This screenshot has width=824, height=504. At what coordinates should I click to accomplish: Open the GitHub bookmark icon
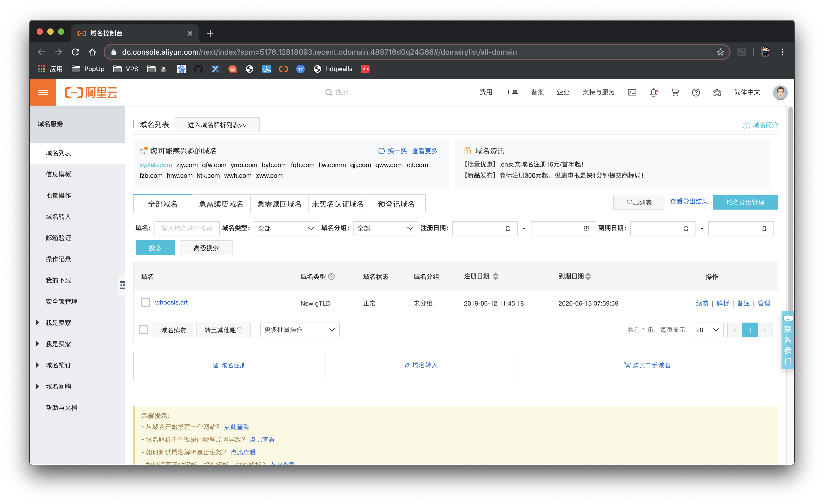tap(198, 69)
